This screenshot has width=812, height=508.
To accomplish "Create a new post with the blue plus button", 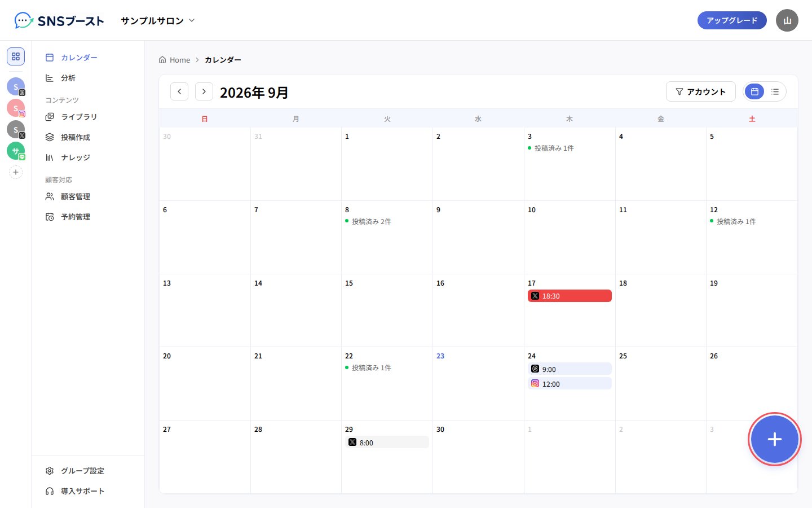I will coord(775,439).
